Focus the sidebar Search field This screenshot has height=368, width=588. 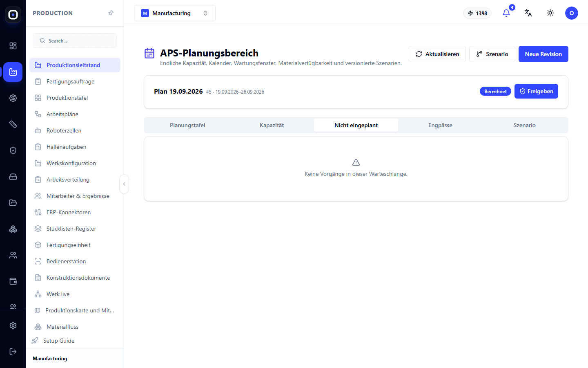75,40
